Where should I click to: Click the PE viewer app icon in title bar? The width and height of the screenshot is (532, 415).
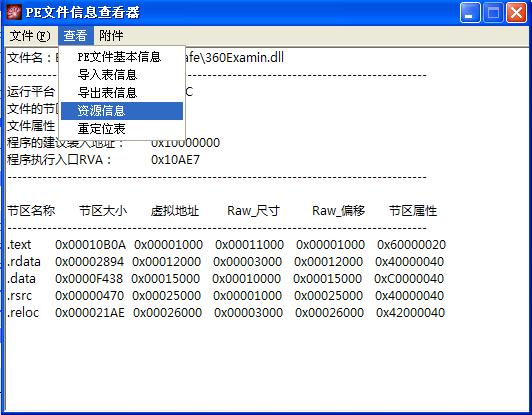[x=14, y=13]
